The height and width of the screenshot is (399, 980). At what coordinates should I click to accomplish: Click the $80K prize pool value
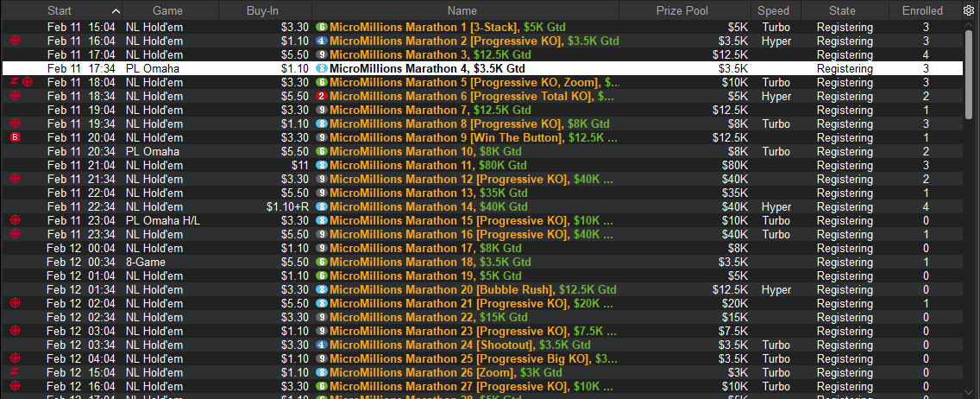click(734, 165)
